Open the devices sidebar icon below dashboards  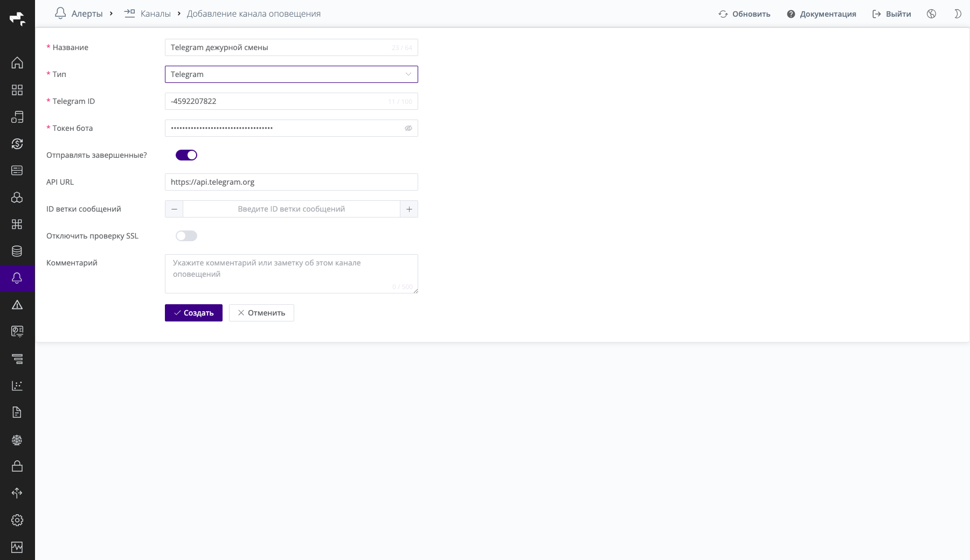coord(17,117)
